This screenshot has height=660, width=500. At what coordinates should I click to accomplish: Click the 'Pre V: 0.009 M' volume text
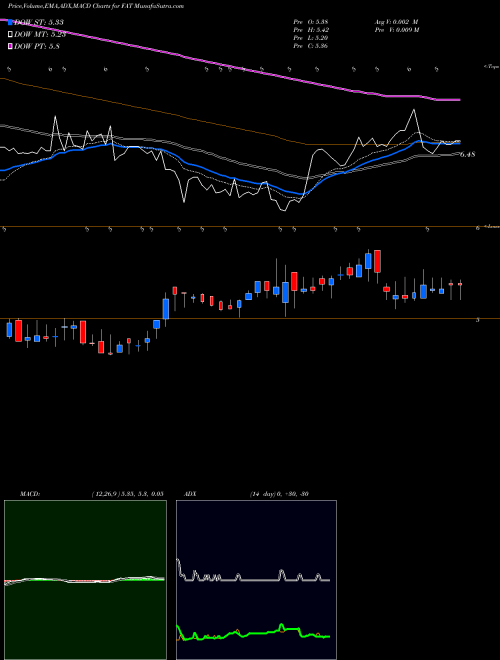396,30
